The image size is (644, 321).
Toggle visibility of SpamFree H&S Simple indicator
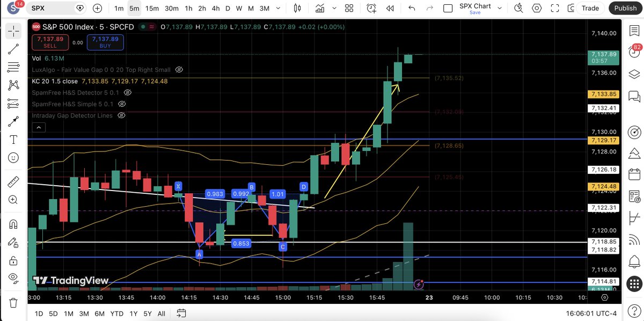coord(122,104)
